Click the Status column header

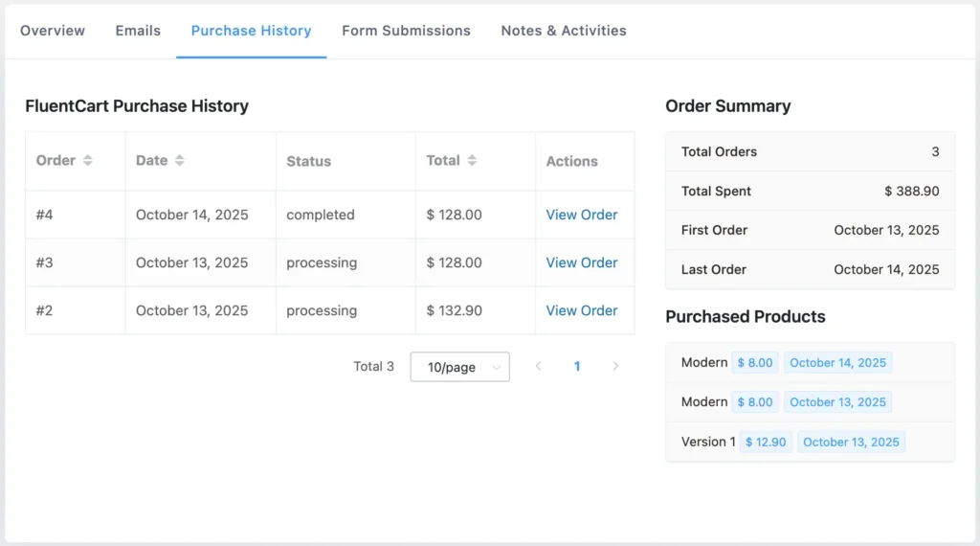(x=308, y=161)
